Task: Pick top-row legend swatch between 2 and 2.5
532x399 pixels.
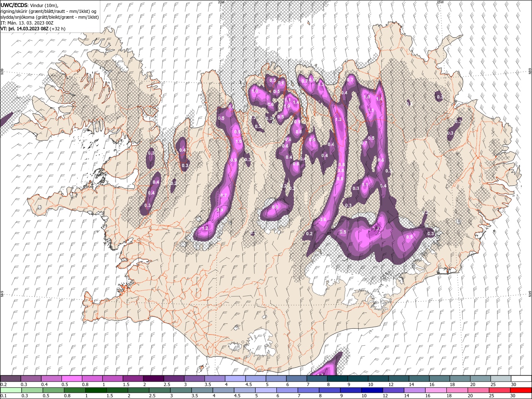Action: coord(154,378)
